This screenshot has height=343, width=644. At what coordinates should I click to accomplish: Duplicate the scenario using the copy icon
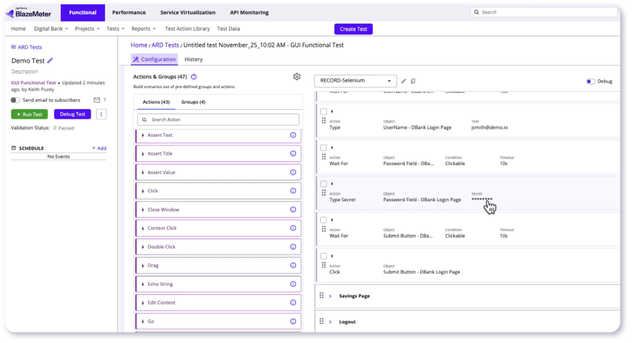coord(413,80)
